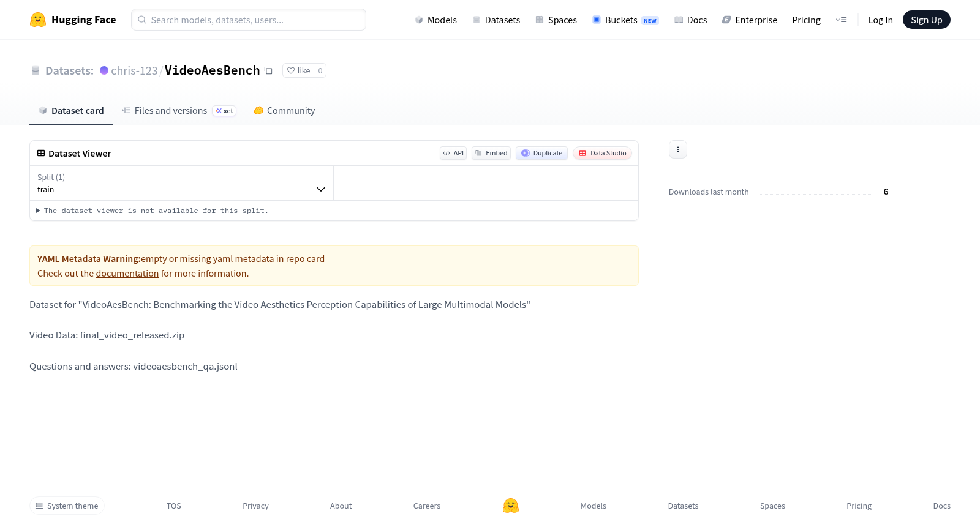
Task: Open Spaces footer link
Action: (772, 506)
